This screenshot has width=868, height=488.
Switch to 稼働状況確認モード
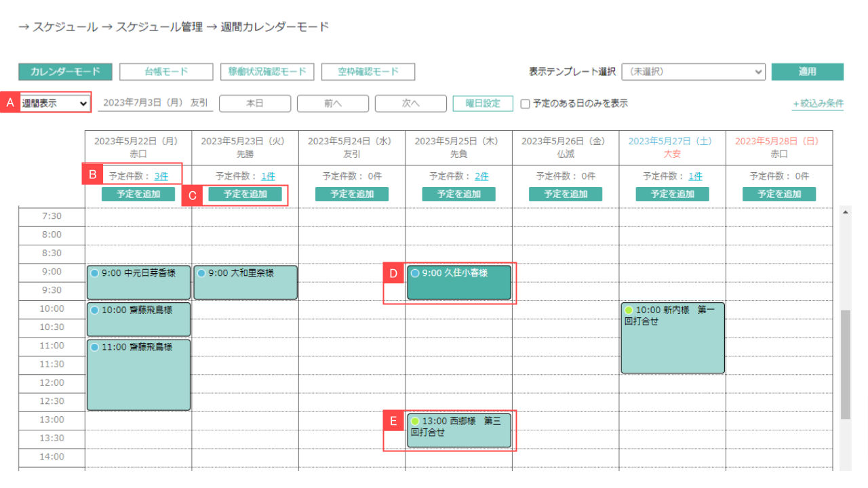coord(267,71)
